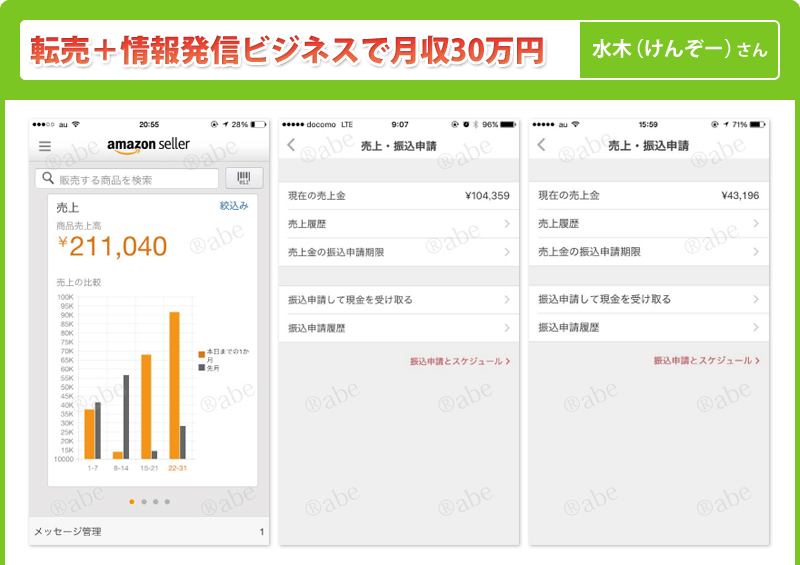Expand 売上履歴 on the ¥104,359 screen
This screenshot has height=565, width=800.
(x=507, y=224)
